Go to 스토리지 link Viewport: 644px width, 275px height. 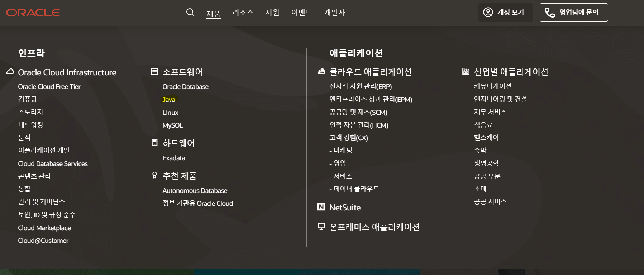coord(30,112)
